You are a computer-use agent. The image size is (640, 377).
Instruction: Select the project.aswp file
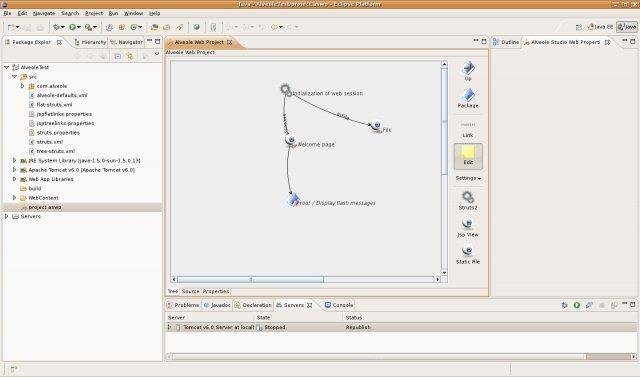(x=45, y=207)
